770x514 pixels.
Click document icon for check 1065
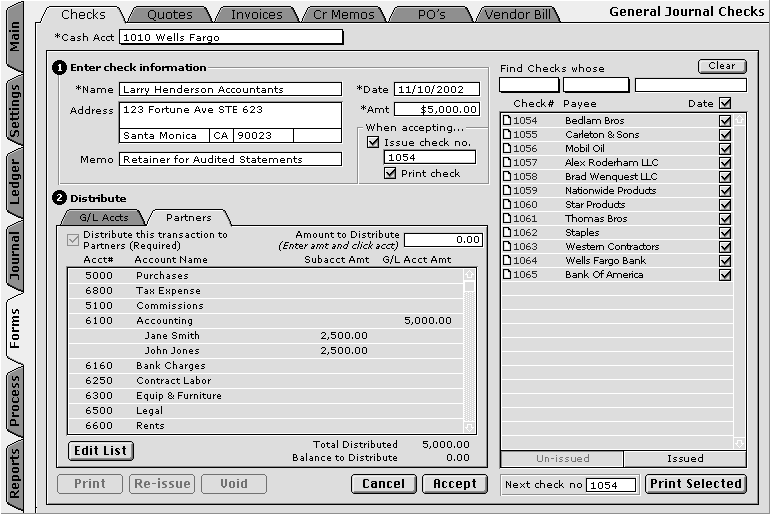(x=507, y=274)
